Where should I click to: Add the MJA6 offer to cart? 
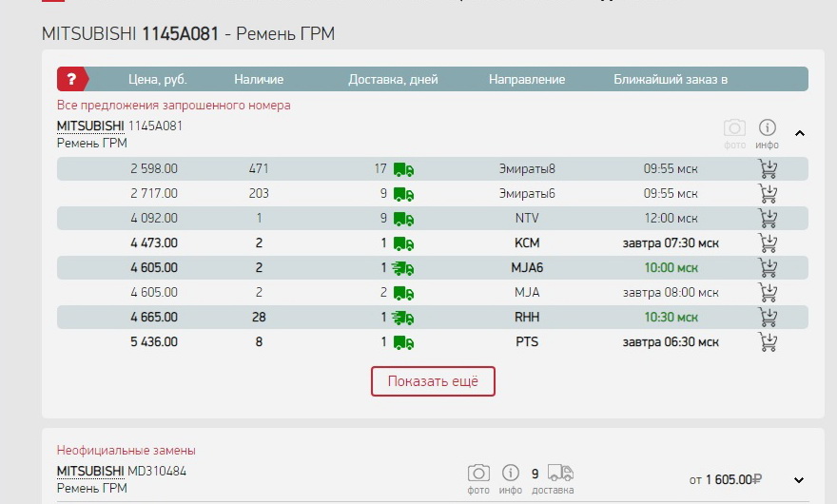[768, 268]
